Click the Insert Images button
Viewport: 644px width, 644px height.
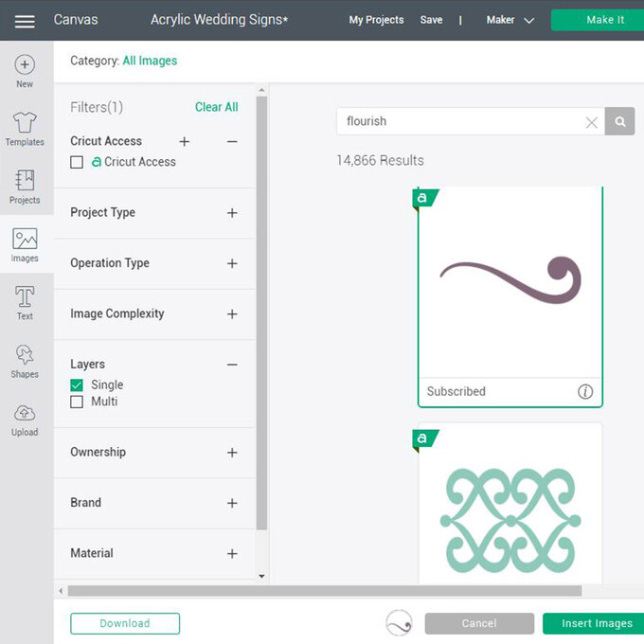[x=596, y=623]
